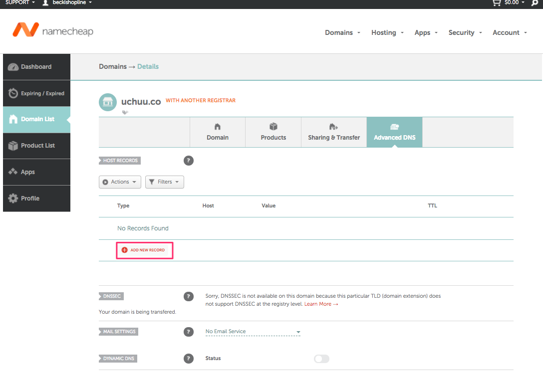Viewport: 543px width, 392px height.
Task: Open the Hosting top navigation menu
Action: pyautogui.click(x=387, y=32)
